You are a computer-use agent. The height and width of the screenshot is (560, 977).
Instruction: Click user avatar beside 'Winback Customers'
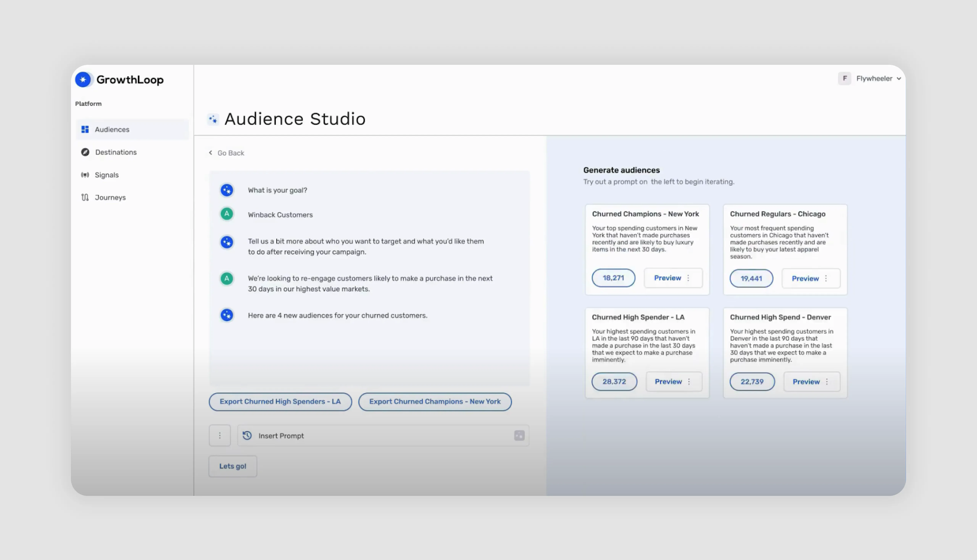(x=227, y=214)
